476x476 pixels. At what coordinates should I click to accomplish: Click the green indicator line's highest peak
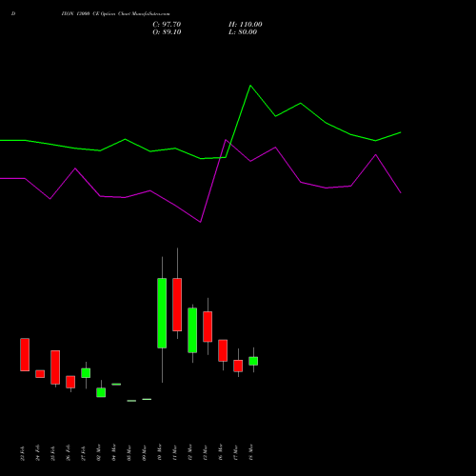pos(250,86)
